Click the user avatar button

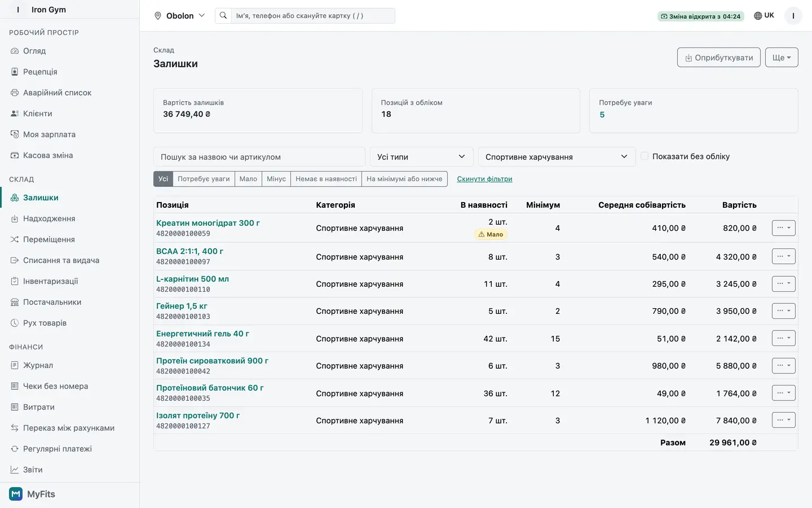point(793,16)
